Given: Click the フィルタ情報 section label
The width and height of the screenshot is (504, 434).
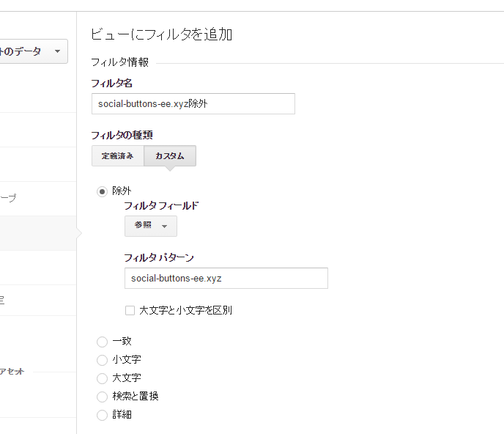Looking at the screenshot, I should 119,62.
